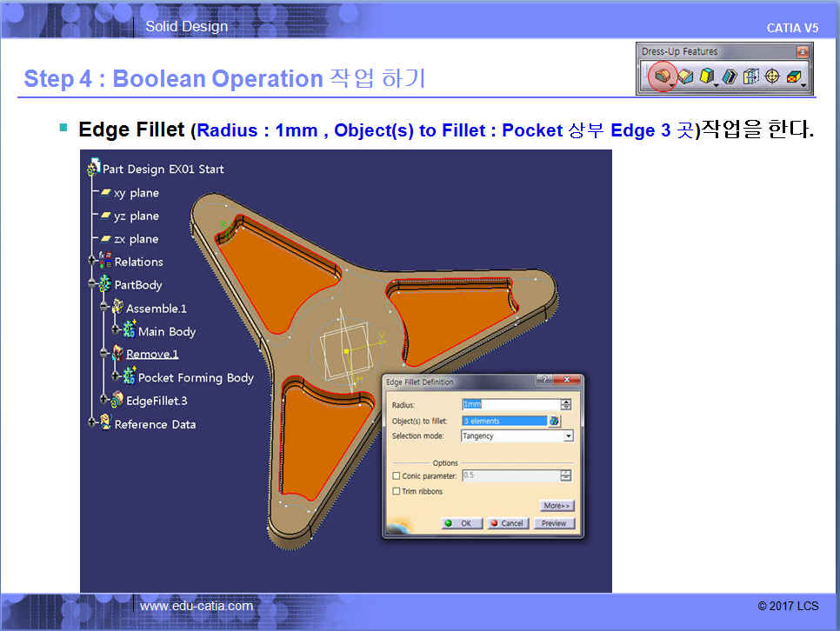Check the Trim ribbons option
Screen dimensions: 840x631
(397, 491)
